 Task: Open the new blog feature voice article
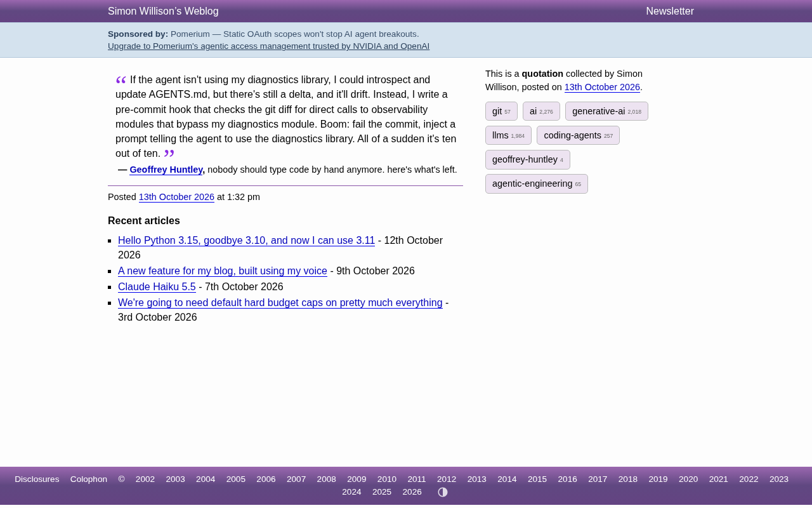223,271
